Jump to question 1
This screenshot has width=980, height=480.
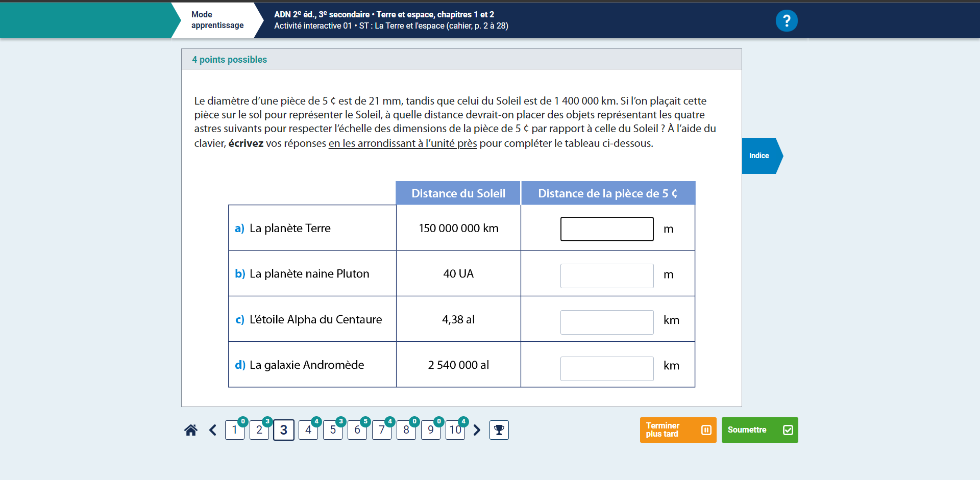(234, 430)
